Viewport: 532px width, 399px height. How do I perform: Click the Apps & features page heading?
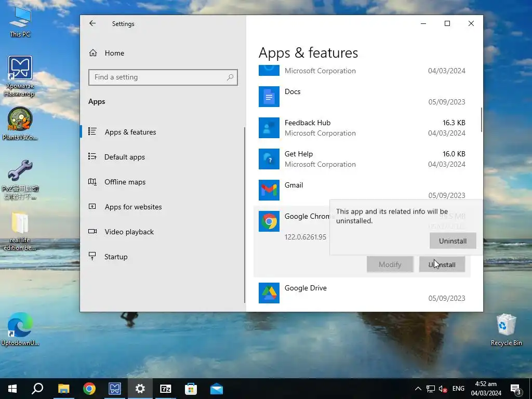[308, 53]
